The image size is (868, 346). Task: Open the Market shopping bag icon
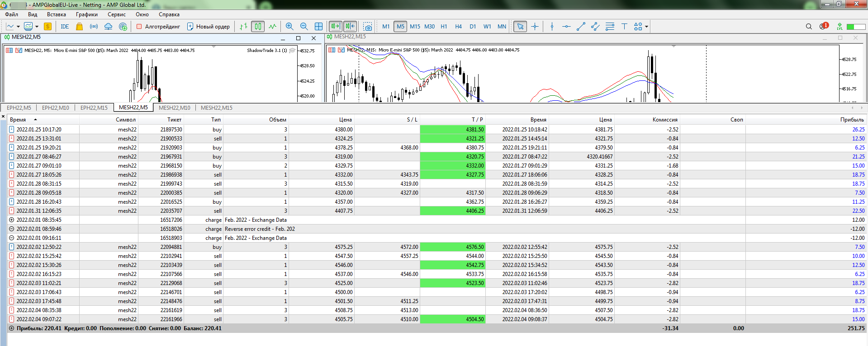79,27
